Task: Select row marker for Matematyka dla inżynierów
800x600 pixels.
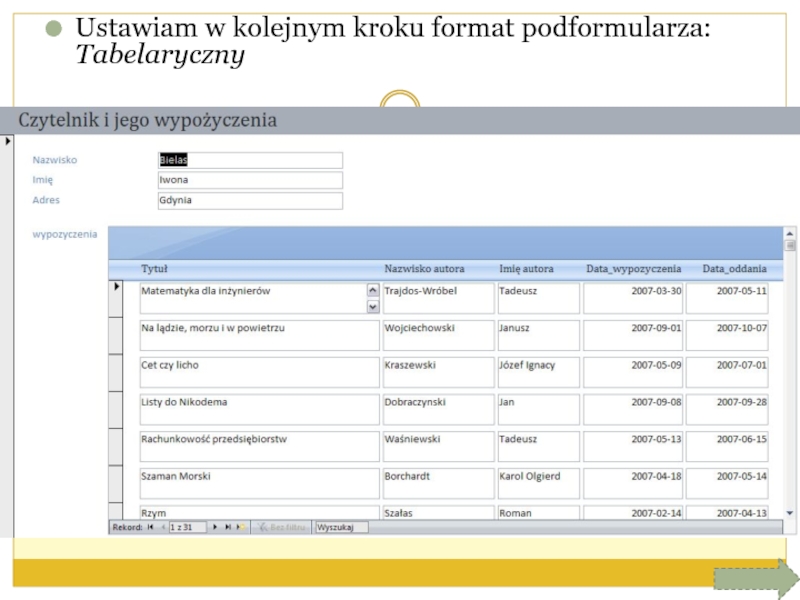Action: (116, 298)
